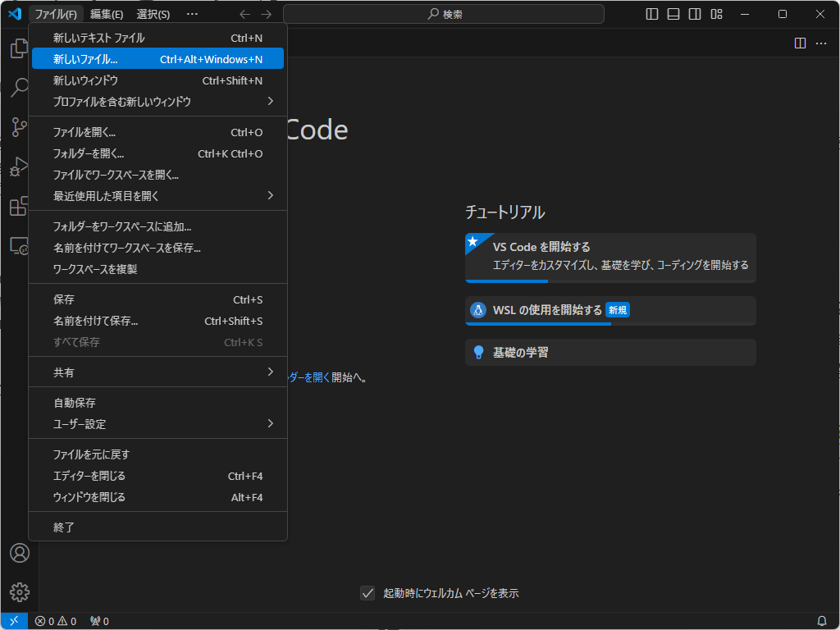Click the forwarded ports indicator showing 0
Image resolution: width=840 pixels, height=630 pixels.
99,622
